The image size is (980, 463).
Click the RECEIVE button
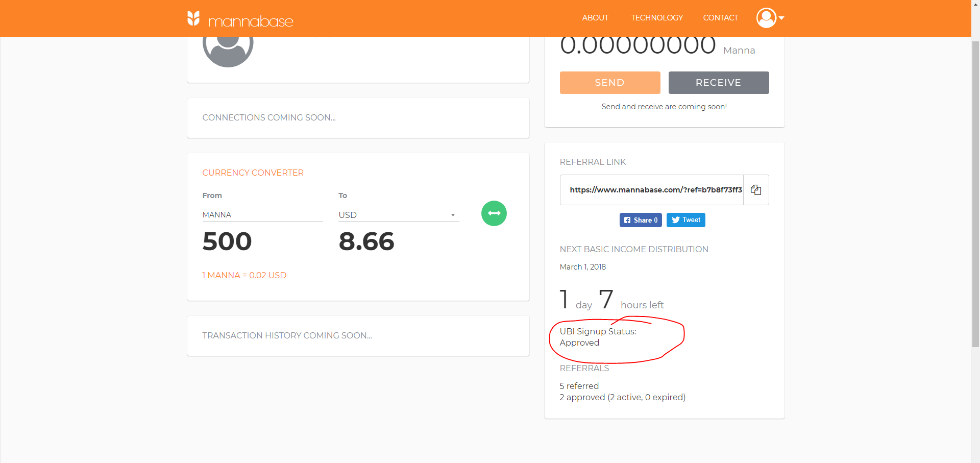point(719,83)
